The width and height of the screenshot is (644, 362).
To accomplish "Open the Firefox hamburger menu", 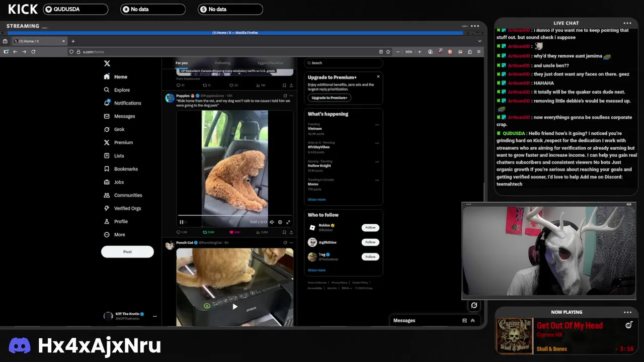I will point(478,52).
